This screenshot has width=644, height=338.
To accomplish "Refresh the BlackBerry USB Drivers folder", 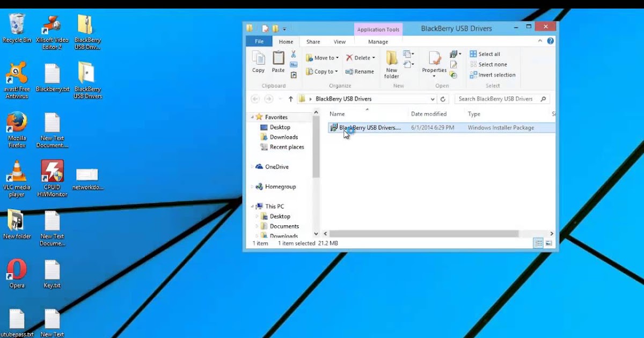I will tap(443, 99).
